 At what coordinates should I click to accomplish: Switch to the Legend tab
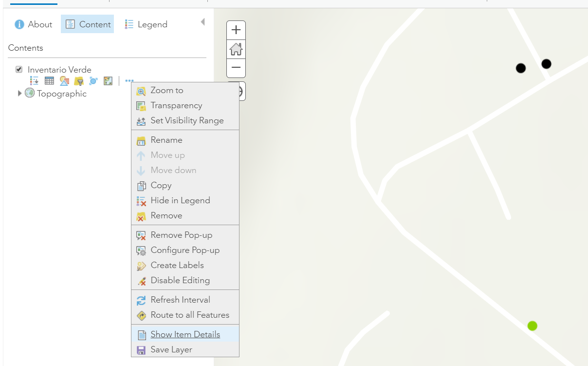[x=146, y=24]
